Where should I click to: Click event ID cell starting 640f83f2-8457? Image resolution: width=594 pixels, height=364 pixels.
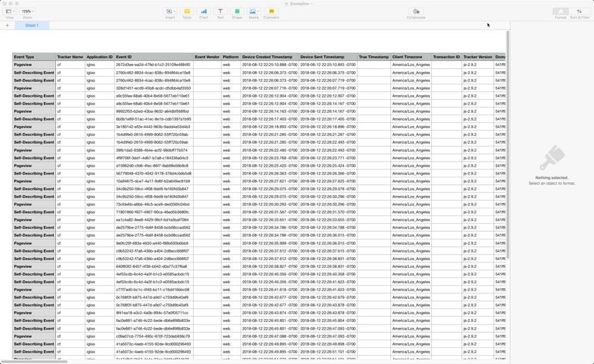coord(154,266)
